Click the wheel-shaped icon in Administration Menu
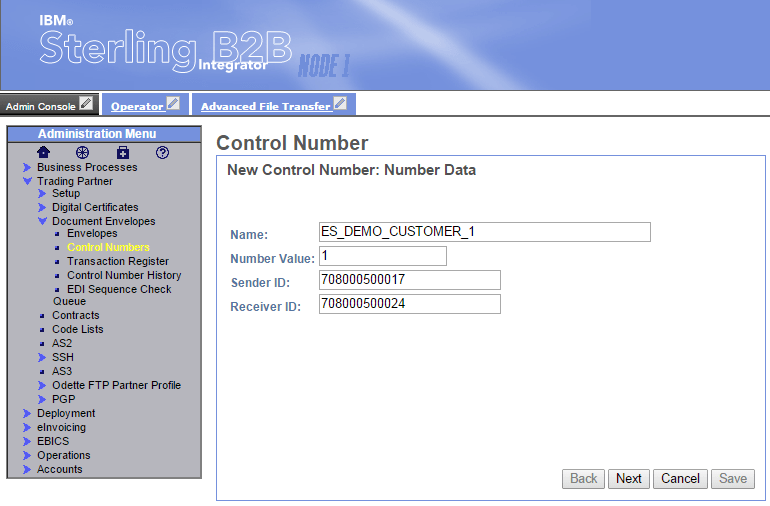Viewport: 770px width, 506px height. click(82, 152)
